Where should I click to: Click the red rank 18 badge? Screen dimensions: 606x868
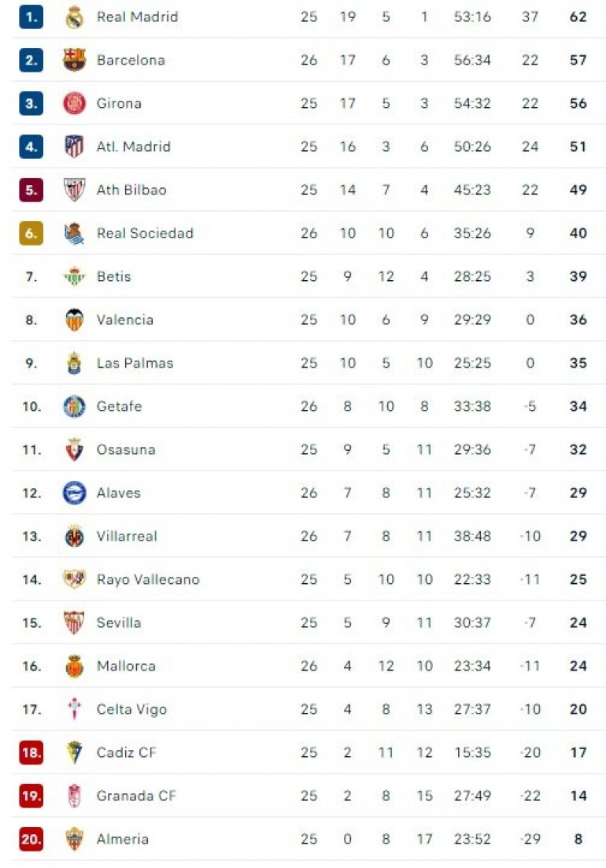point(31,752)
